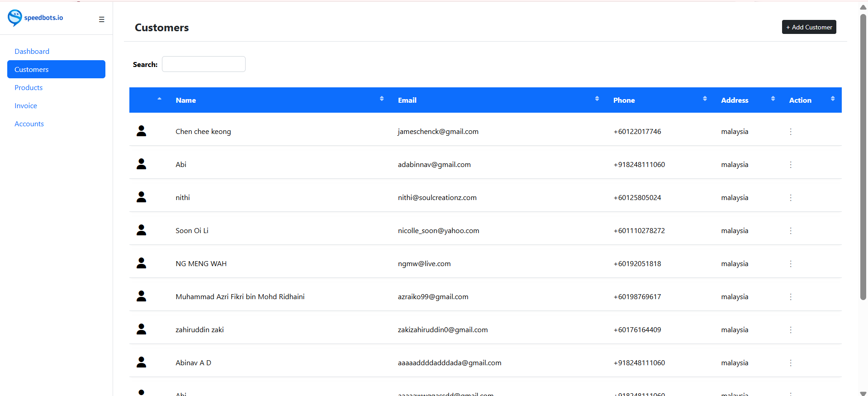This screenshot has width=868, height=396.
Task: Sort by the first avatar column arrow
Action: coord(159,99)
